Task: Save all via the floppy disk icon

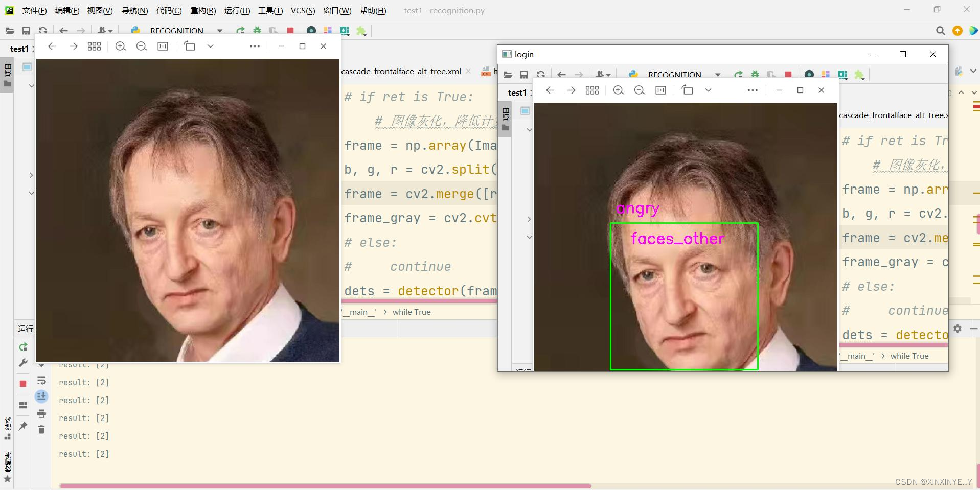Action: coord(26,31)
